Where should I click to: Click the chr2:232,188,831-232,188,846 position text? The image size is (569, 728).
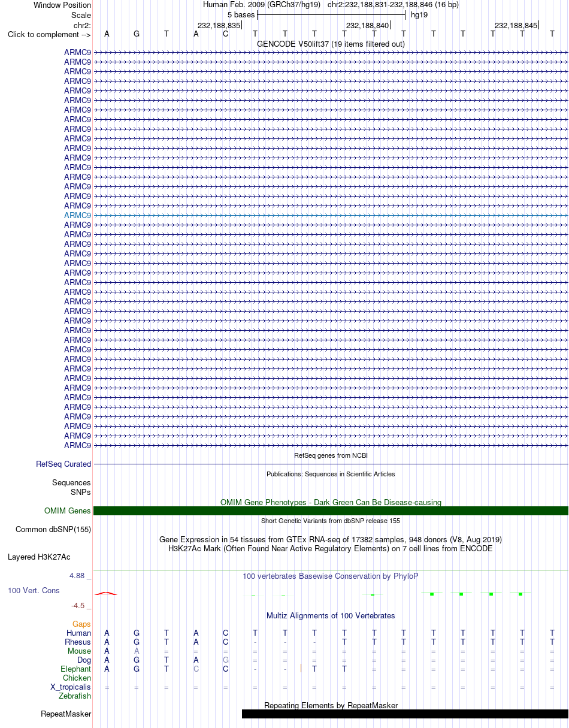click(393, 5)
